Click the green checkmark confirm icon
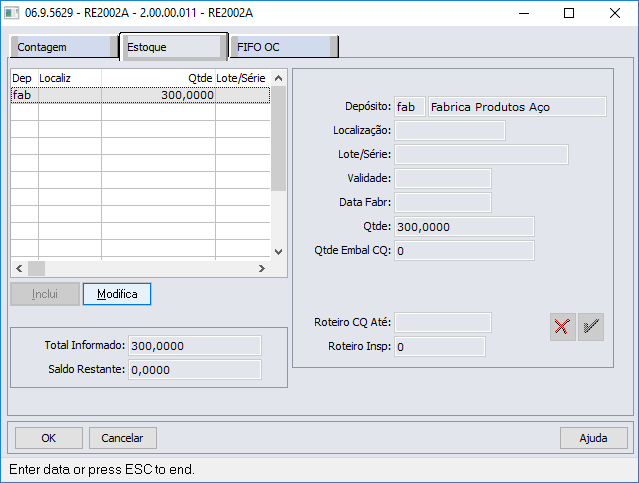 point(591,327)
